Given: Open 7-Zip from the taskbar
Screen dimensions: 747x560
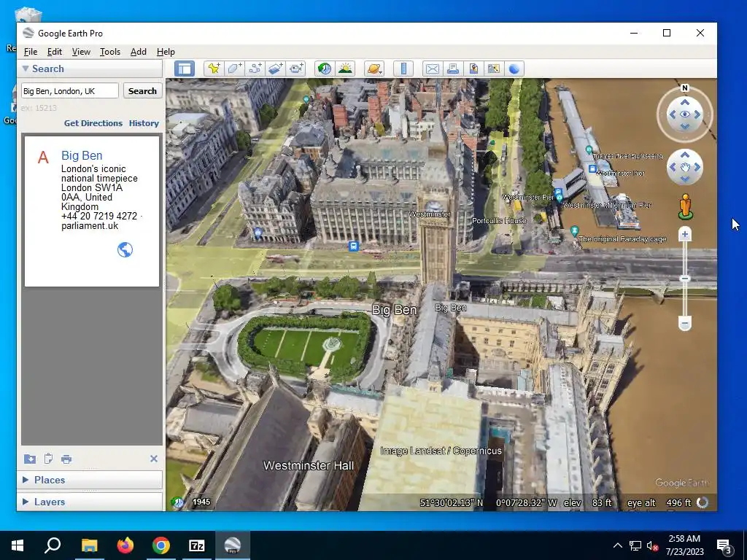Looking at the screenshot, I should [x=197, y=545].
